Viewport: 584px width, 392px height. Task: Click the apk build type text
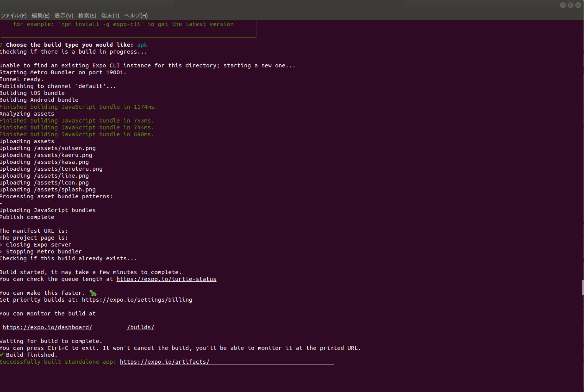coord(142,44)
